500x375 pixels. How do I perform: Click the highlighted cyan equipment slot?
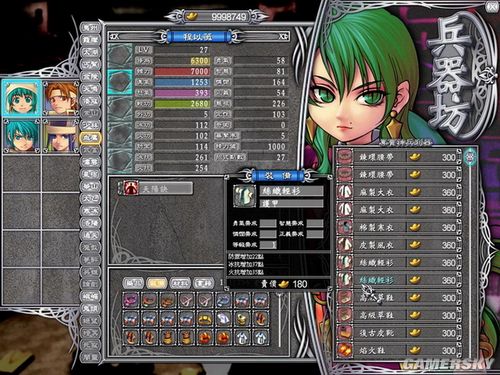point(120,81)
